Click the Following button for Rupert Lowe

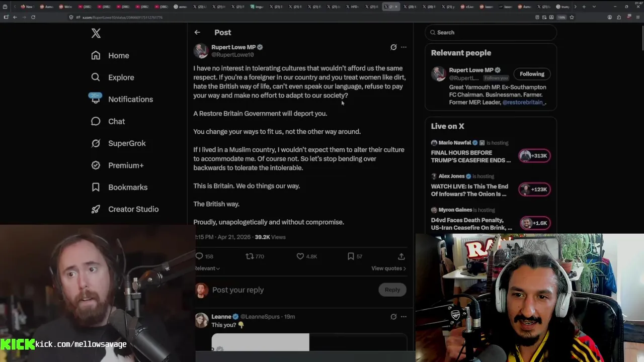click(532, 74)
